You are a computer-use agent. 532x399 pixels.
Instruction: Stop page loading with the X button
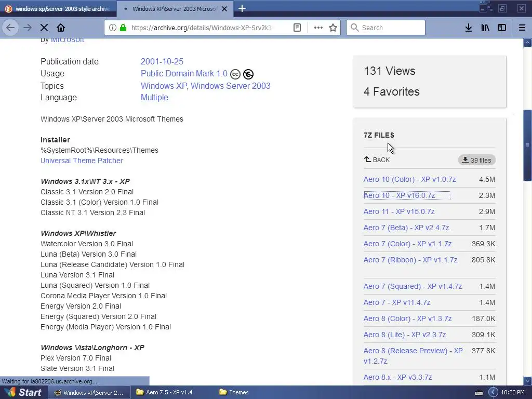[x=44, y=28]
